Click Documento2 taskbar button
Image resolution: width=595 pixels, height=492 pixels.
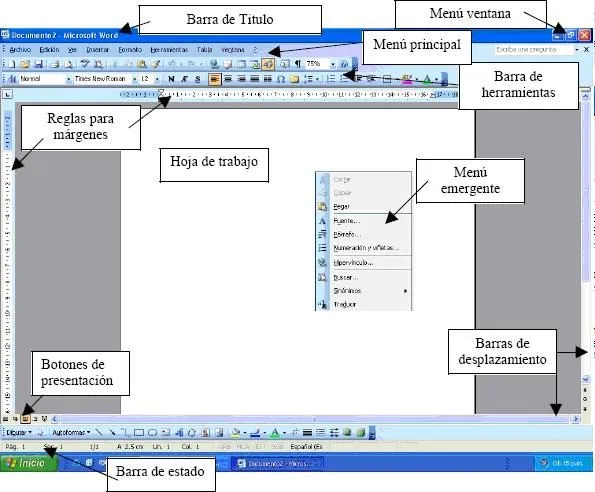tap(277, 463)
